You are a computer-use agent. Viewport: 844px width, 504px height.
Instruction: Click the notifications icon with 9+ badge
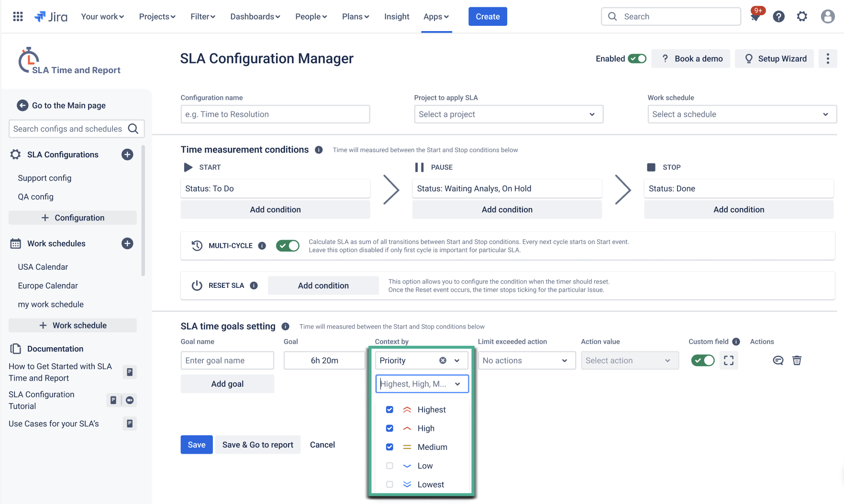[755, 16]
